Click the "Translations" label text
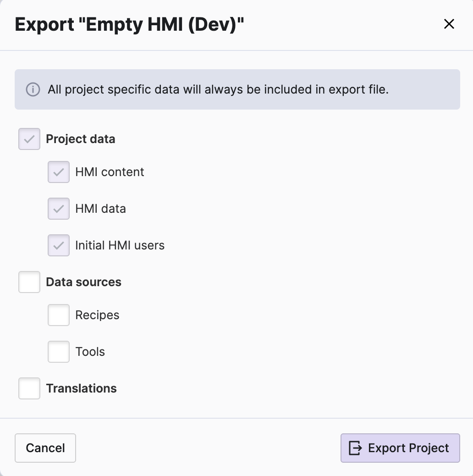This screenshot has height=476, width=473. tap(81, 388)
